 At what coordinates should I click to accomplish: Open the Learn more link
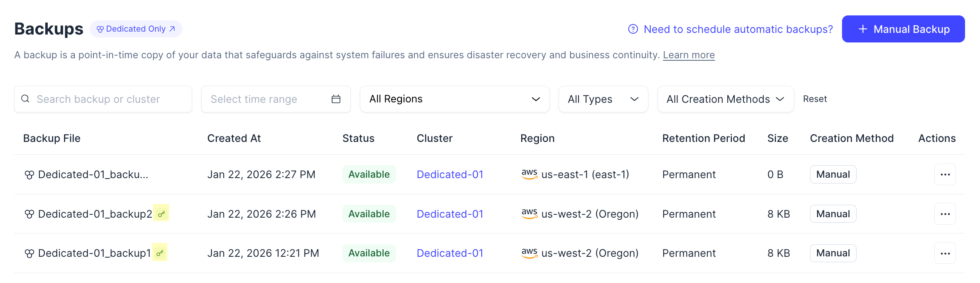689,55
